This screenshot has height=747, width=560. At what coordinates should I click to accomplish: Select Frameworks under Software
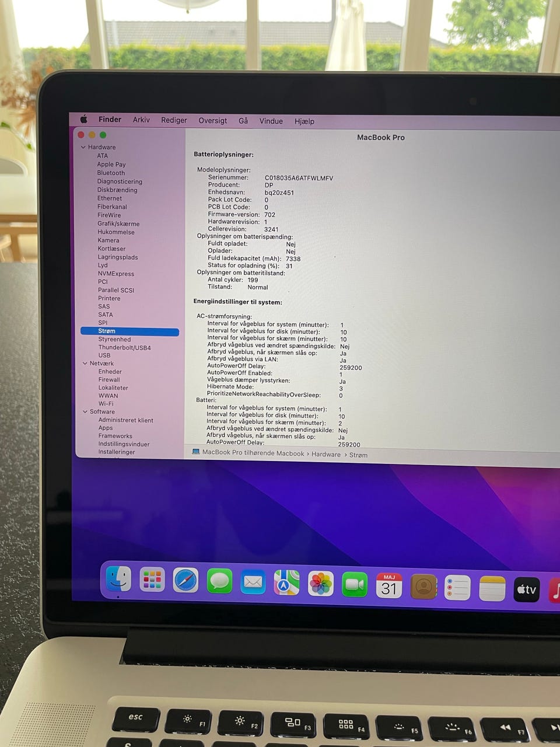[116, 436]
